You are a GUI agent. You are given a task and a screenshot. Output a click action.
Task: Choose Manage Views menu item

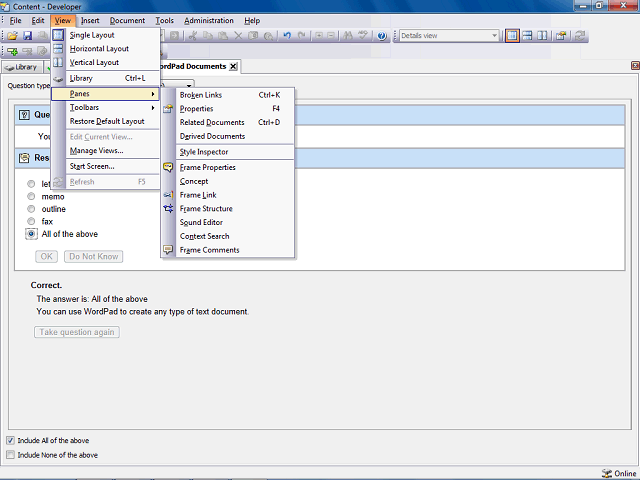[x=105, y=151]
